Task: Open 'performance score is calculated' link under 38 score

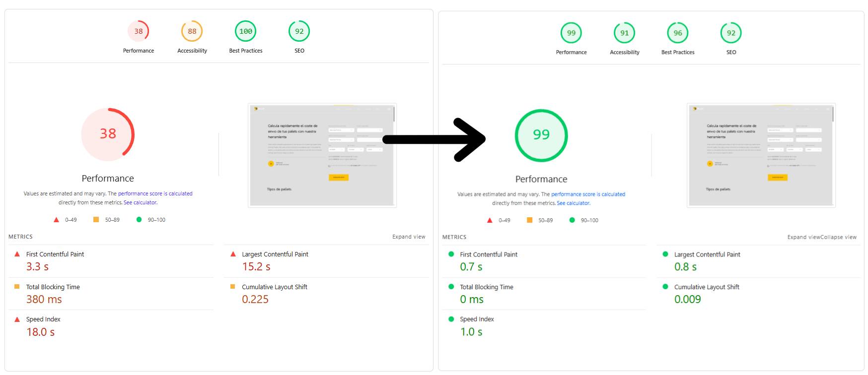Action: pyautogui.click(x=155, y=193)
